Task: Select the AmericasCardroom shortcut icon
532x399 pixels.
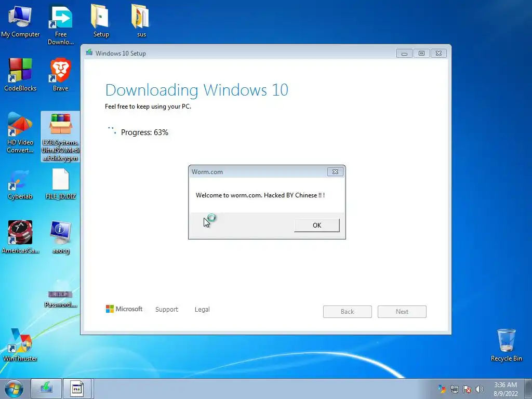Action: (20, 237)
